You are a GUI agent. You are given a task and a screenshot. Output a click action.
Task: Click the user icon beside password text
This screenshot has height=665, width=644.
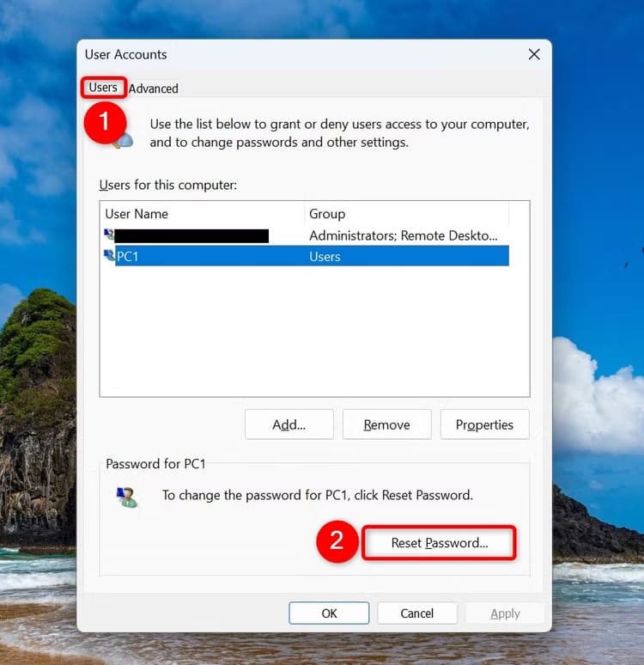click(127, 497)
